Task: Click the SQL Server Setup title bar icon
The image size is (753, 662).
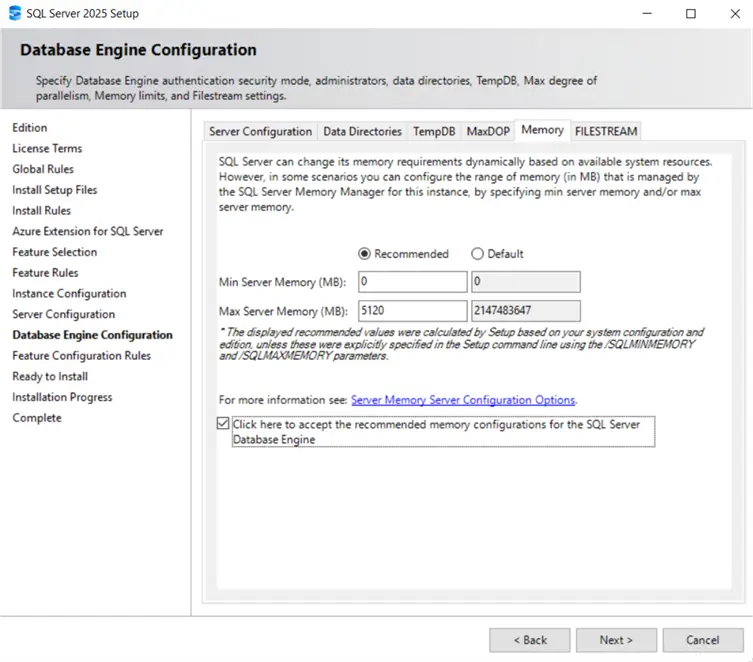Action: click(15, 13)
